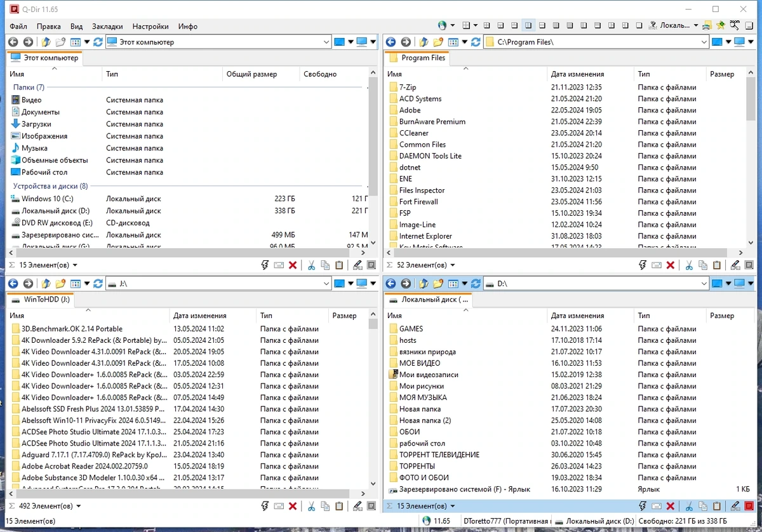
Task: Open the 492 Элемент(ов) dropdown arrow
Action: pyautogui.click(x=79, y=507)
